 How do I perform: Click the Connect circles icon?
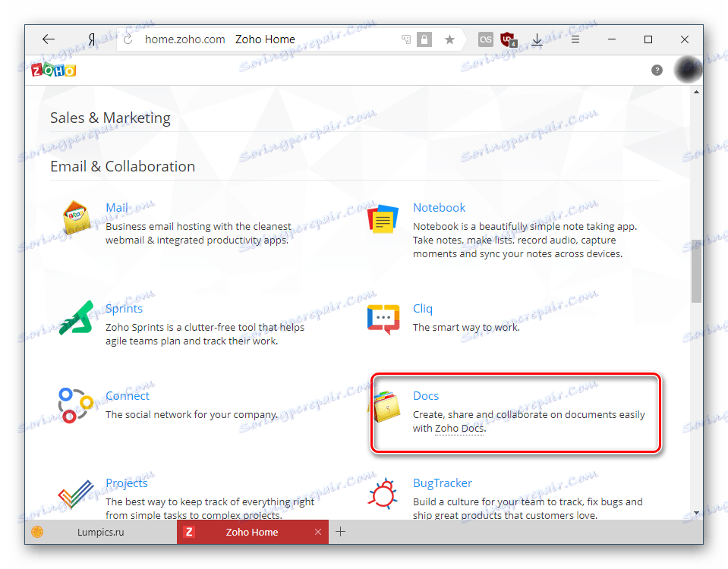tap(76, 406)
